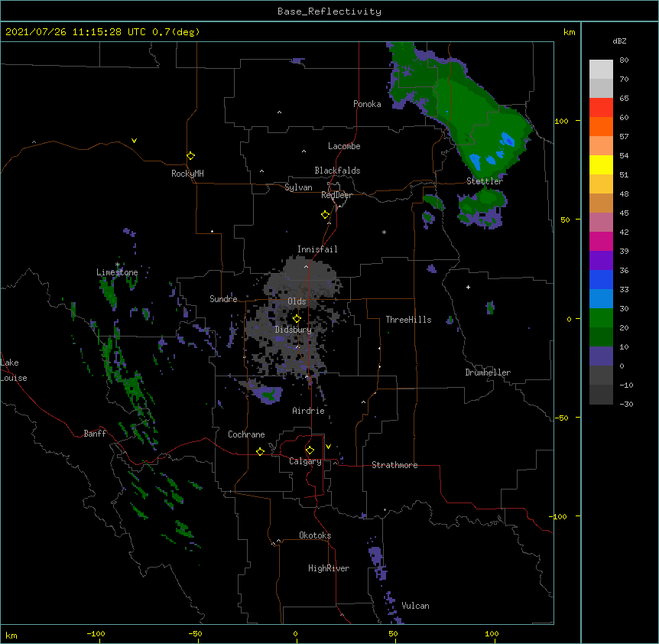Click the 100 tick on the right axis
Image resolution: width=659 pixels, height=644 pixels.
pyautogui.click(x=561, y=121)
